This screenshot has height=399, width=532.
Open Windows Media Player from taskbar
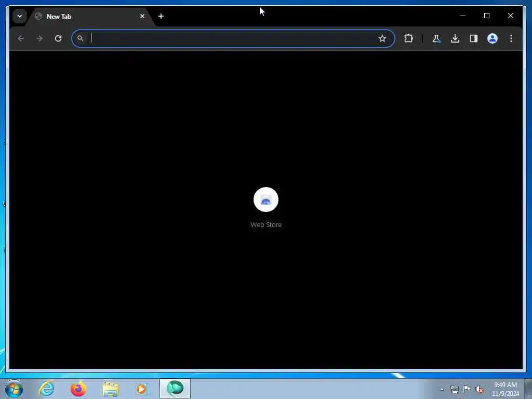point(142,389)
